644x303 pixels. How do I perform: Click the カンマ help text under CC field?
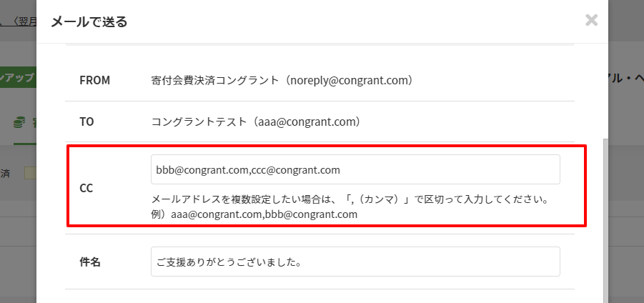[x=350, y=201]
